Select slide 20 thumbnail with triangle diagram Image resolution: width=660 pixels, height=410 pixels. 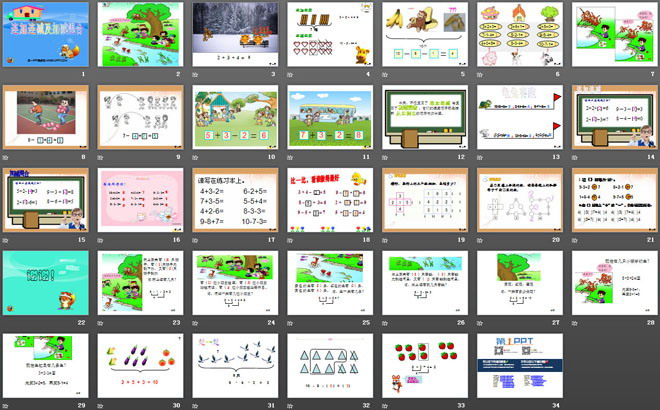520,200
